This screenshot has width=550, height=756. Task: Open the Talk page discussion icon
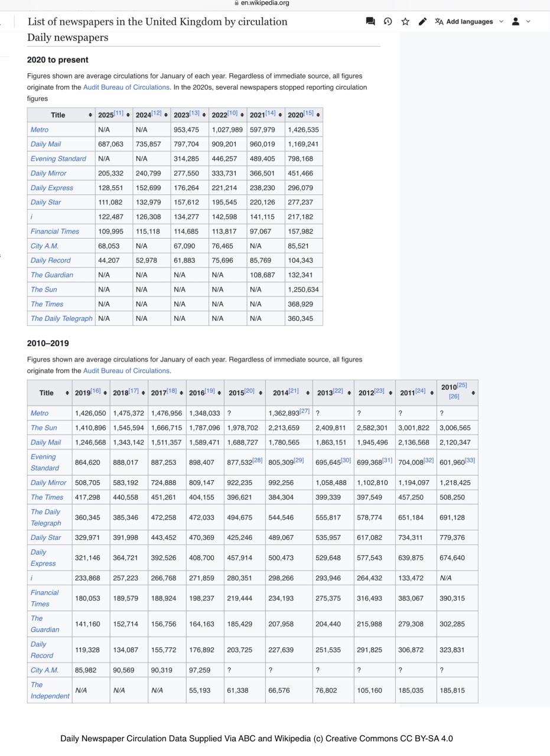click(370, 22)
